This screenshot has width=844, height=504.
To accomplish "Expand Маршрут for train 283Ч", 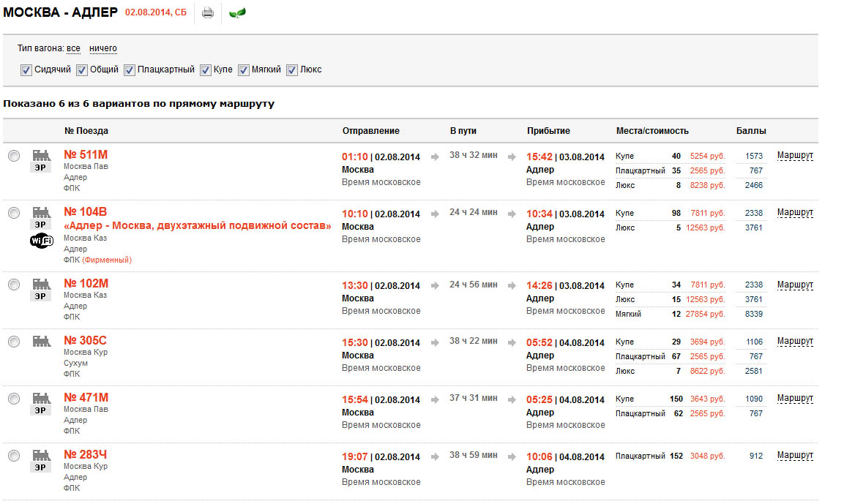I will [x=795, y=456].
